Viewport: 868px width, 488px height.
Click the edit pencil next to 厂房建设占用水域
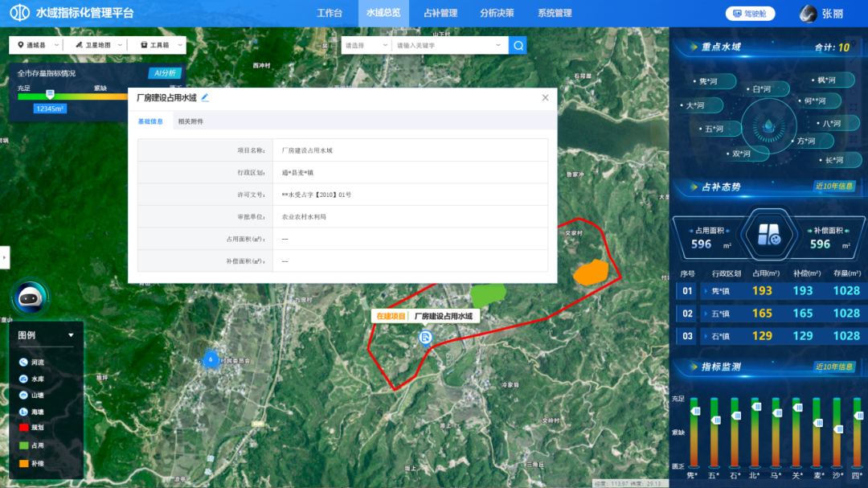(x=205, y=97)
